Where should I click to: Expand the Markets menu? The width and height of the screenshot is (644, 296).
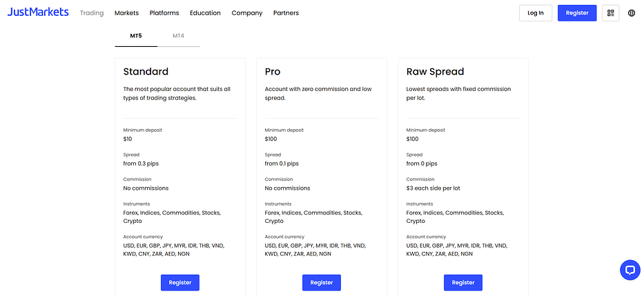pyautogui.click(x=126, y=13)
